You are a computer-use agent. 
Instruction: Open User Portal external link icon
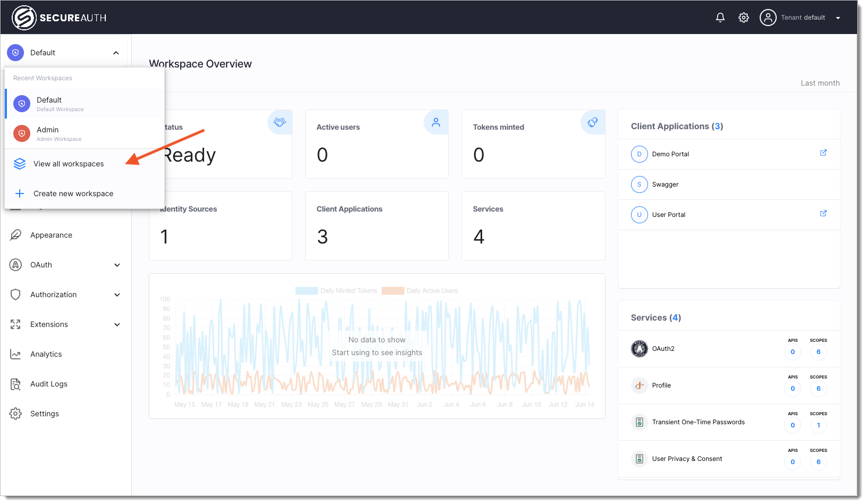823,213
